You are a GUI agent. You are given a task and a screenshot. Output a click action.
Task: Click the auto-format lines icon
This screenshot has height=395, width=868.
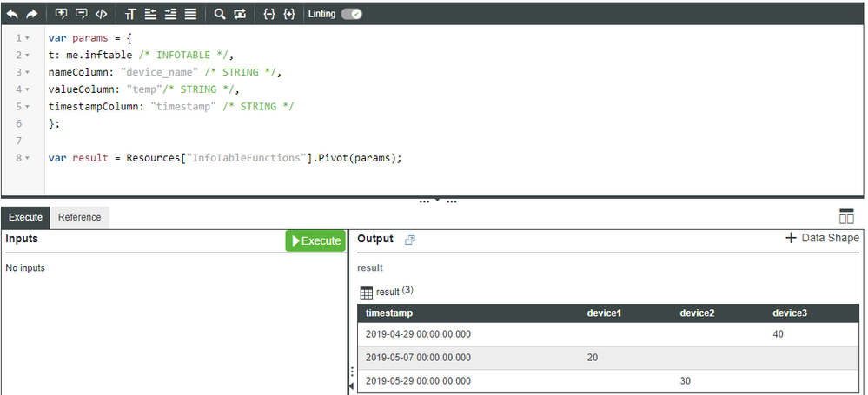[x=190, y=15]
